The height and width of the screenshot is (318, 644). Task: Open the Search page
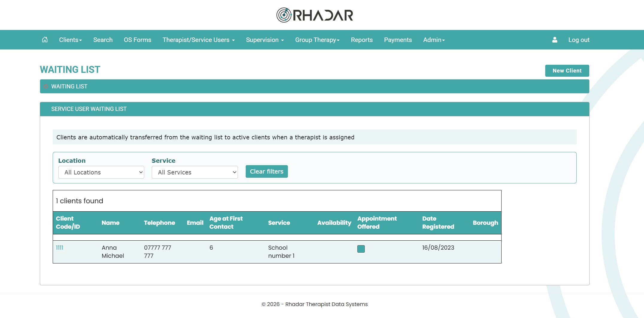click(x=103, y=40)
